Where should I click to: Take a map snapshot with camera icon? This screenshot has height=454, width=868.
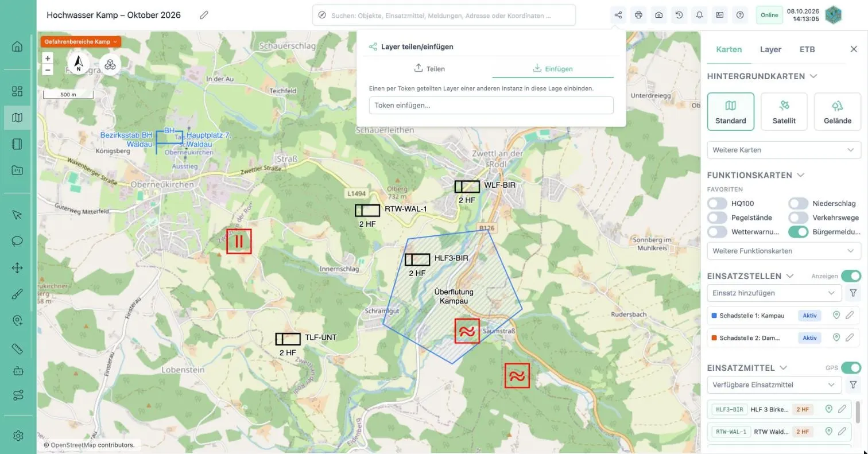[658, 15]
